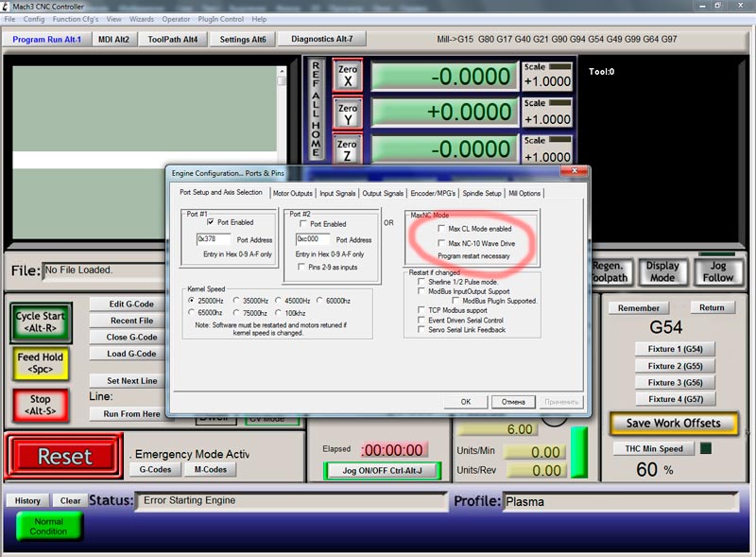Select 25000Hz kernel speed
Viewport: 756px width, 557px height.
coord(192,300)
